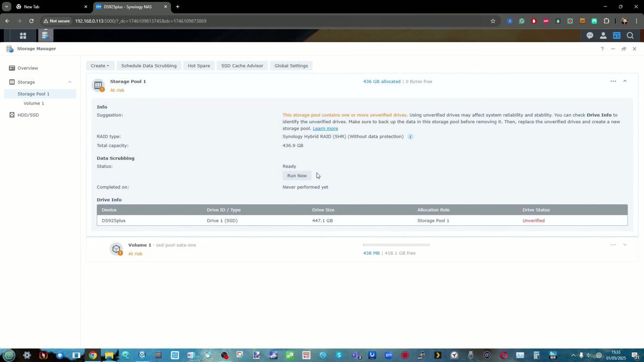Viewport: 644px width, 362px height.
Task: Open DSM search magnifier icon
Action: [x=630, y=36]
